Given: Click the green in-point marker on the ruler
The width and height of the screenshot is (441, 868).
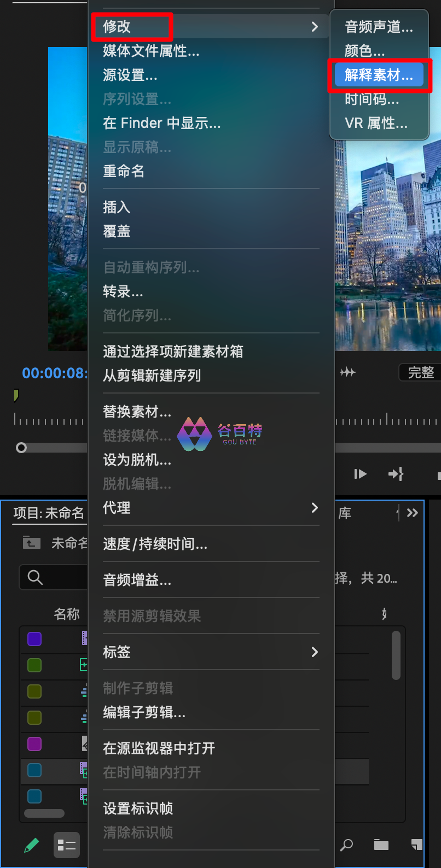Looking at the screenshot, I should click(x=16, y=395).
